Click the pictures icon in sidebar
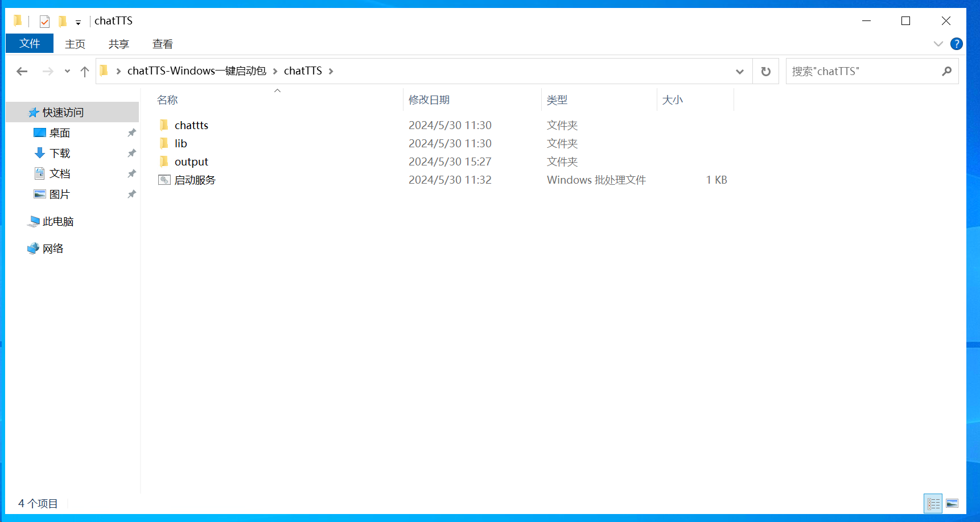Image resolution: width=980 pixels, height=522 pixels. (40, 194)
